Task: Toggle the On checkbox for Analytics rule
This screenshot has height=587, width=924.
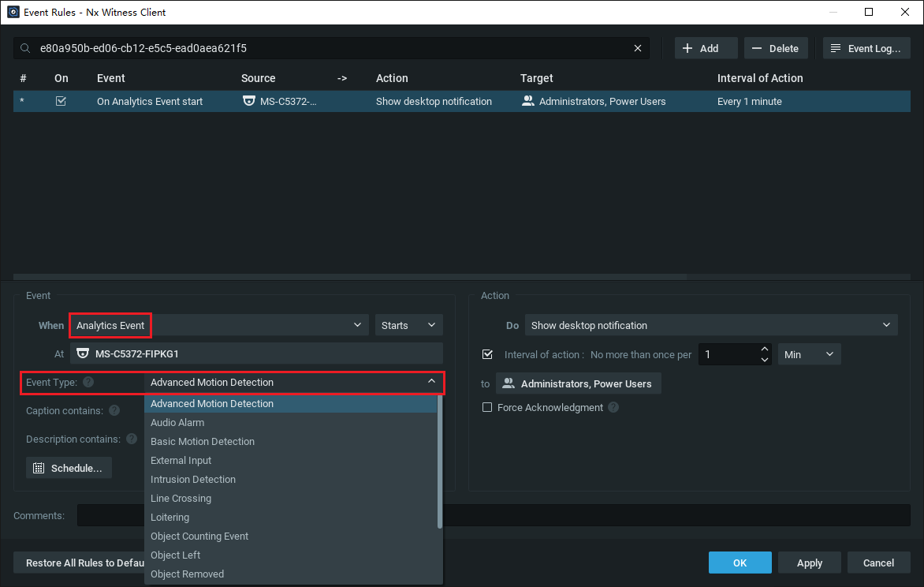Action: point(61,102)
